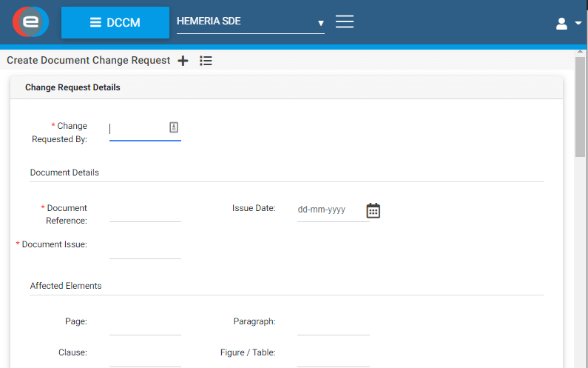Click the Paragraph input field
This screenshot has height=368, width=588.
point(333,325)
